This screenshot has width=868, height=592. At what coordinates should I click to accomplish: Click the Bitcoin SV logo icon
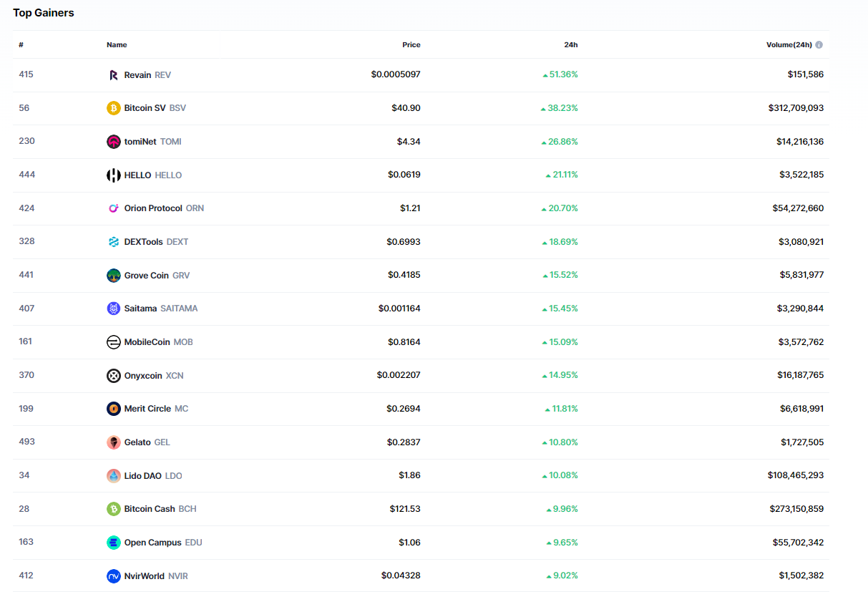point(113,108)
